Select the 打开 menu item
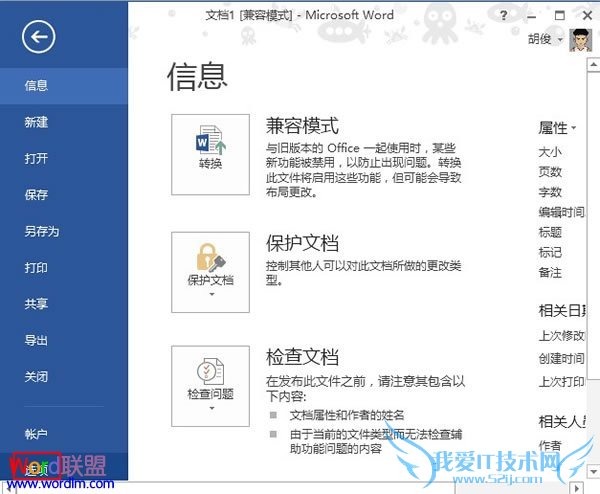This screenshot has height=494, width=600. (x=36, y=158)
